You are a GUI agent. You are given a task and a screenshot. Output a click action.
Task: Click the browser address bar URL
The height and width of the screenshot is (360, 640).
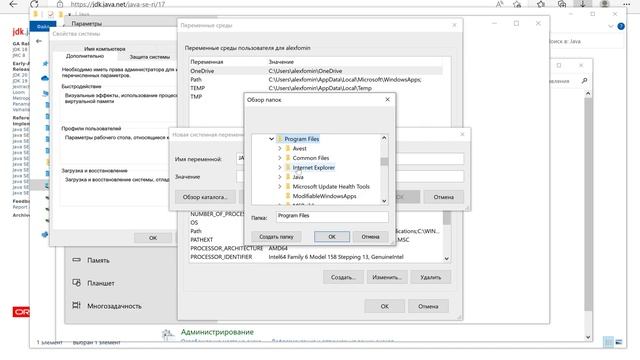coord(118,4)
